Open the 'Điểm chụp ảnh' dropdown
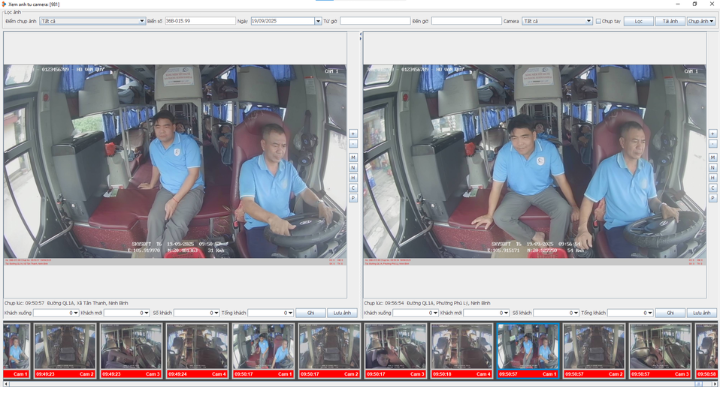The height and width of the screenshot is (400, 720). 141,20
